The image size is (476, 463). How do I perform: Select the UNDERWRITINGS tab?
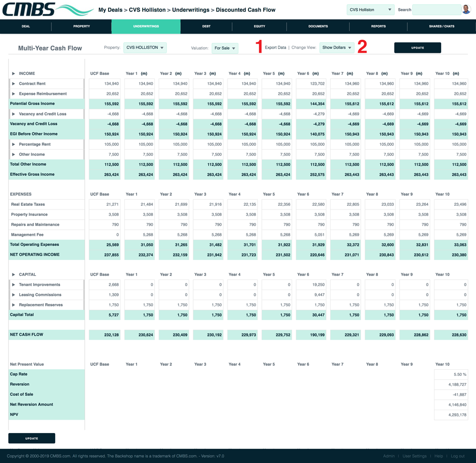pos(146,26)
